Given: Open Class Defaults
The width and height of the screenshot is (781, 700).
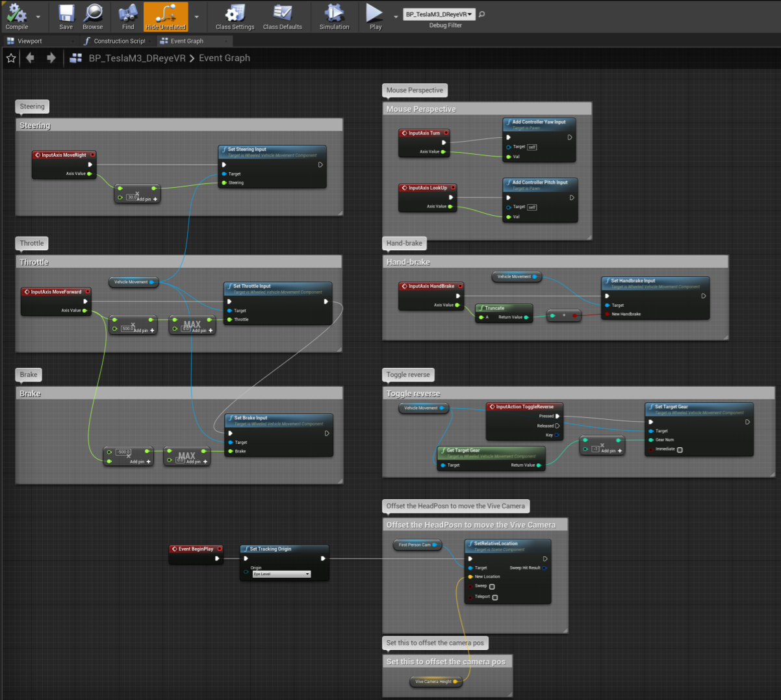Looking at the screenshot, I should tap(283, 17).
